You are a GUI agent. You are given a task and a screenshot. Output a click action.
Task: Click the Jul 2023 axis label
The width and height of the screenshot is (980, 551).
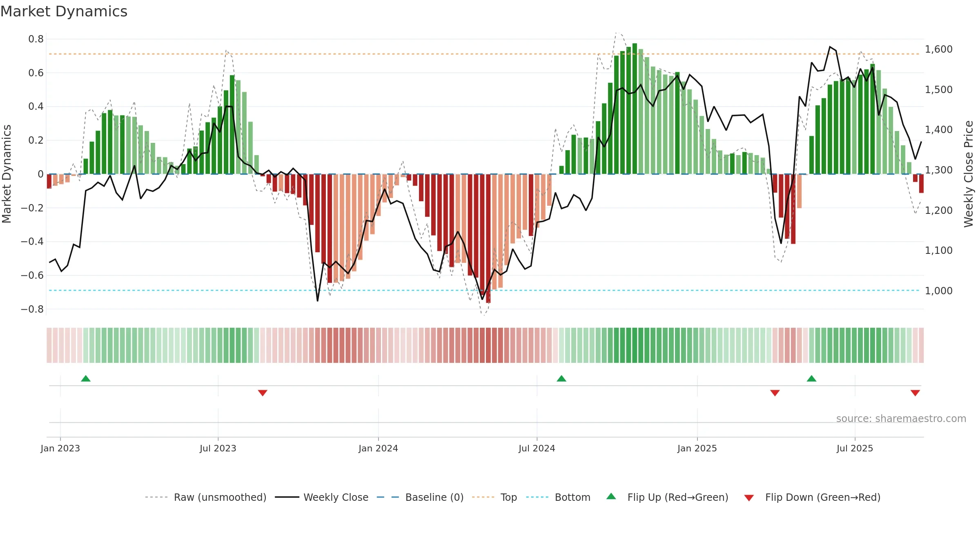[x=218, y=448]
